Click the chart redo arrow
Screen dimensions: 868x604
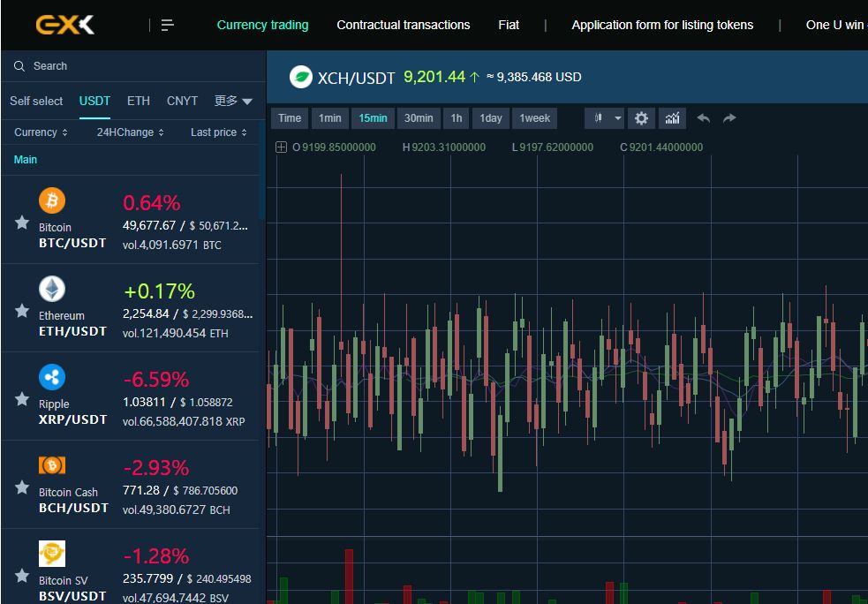pos(729,118)
